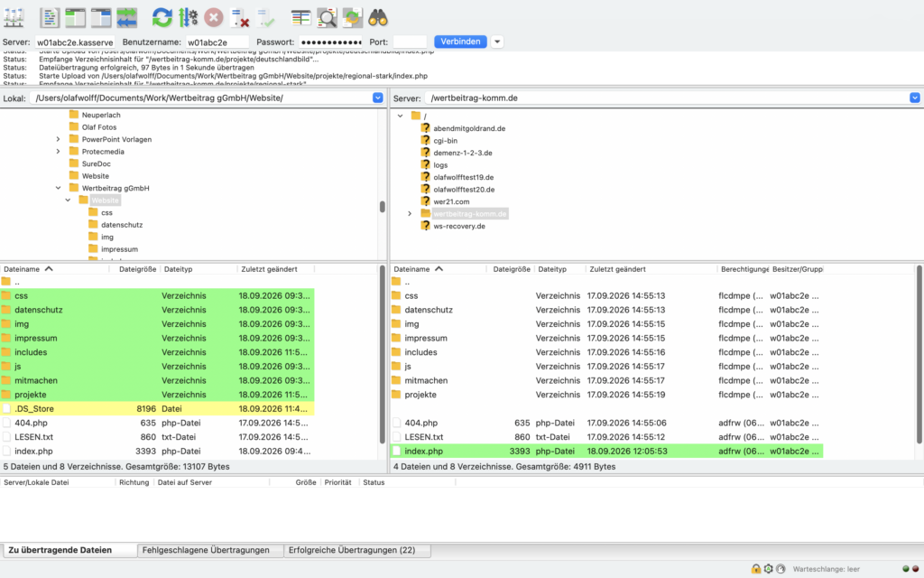Click the queue Richtung column header
This screenshot has height=578, width=924.
[x=134, y=482]
